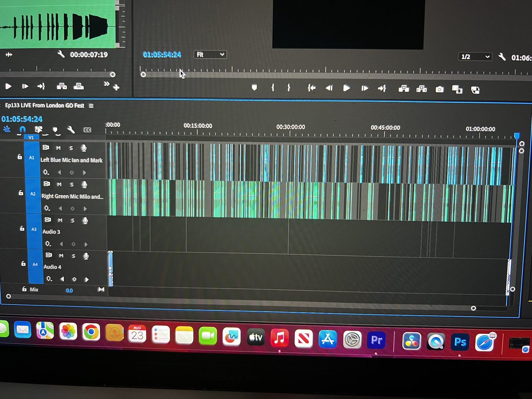Image resolution: width=532 pixels, height=399 pixels.
Task: Click Mark Out in Program Monitor
Action: [289, 88]
